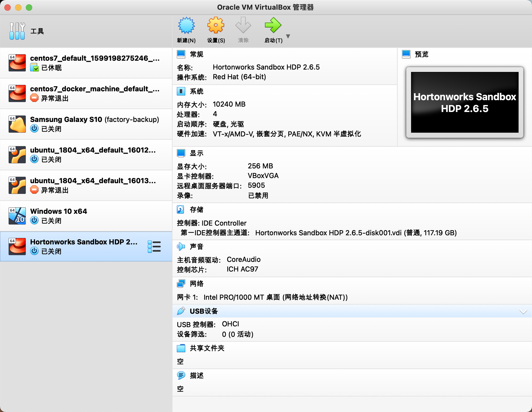
Task: Select ubuntu_1804_x64_default_16012 VM
Action: coord(86,155)
